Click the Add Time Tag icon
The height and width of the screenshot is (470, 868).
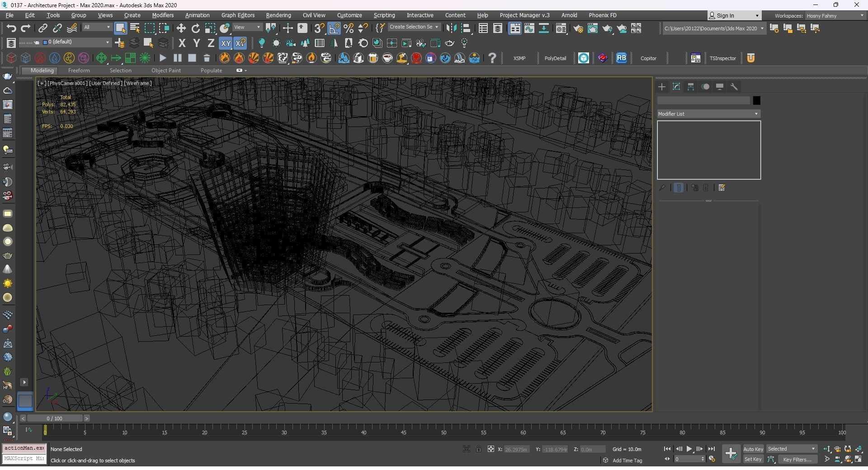tap(605, 461)
